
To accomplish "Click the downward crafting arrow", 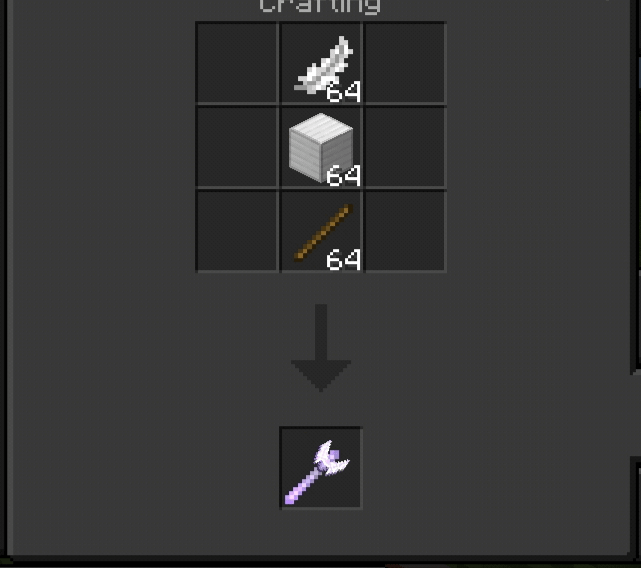I will point(321,348).
